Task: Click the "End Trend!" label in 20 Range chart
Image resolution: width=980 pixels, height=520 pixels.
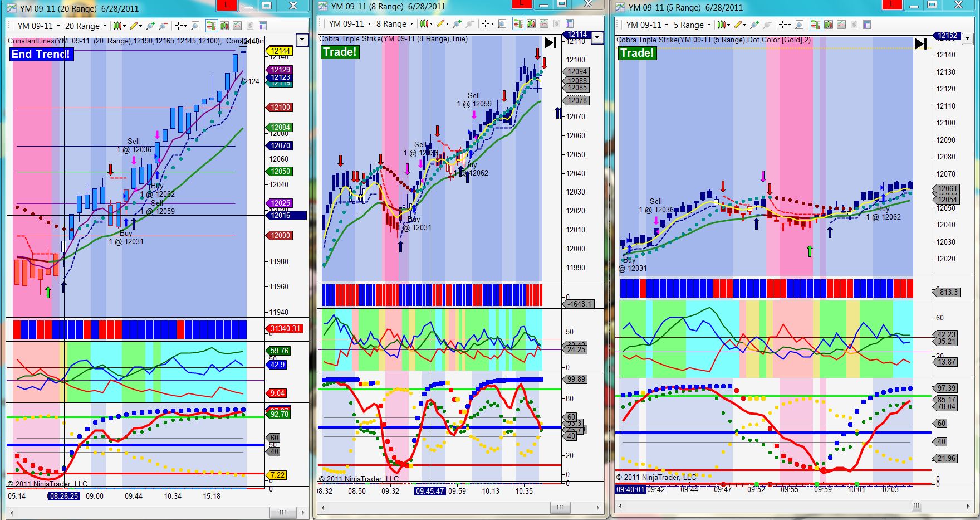Action: (x=41, y=54)
